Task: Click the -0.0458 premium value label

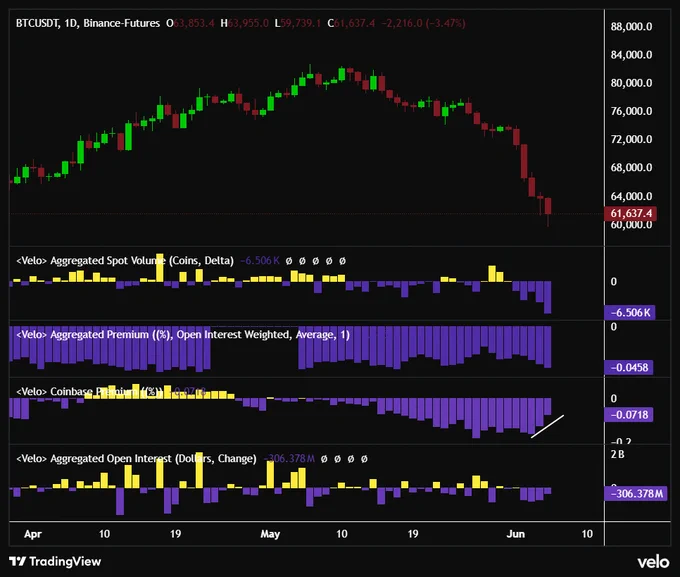Action: coord(629,367)
